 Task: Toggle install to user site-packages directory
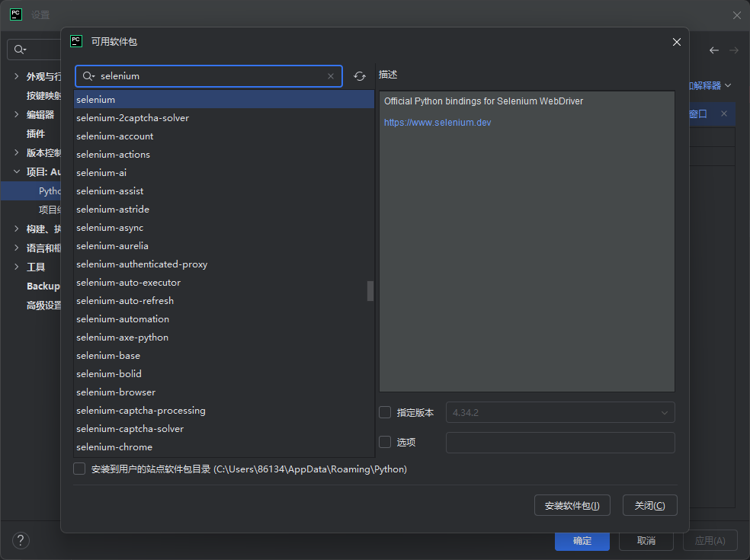[79, 469]
